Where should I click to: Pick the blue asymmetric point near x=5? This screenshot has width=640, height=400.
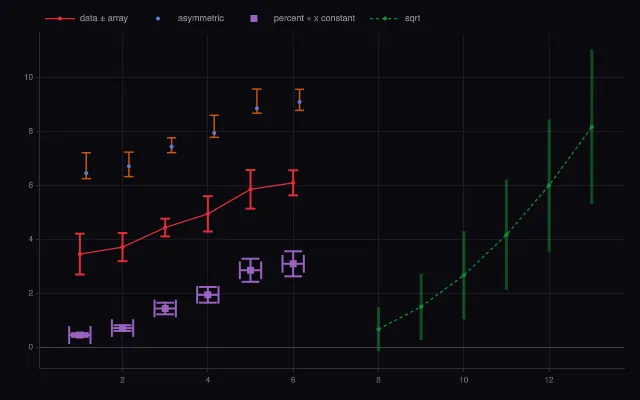(257, 109)
